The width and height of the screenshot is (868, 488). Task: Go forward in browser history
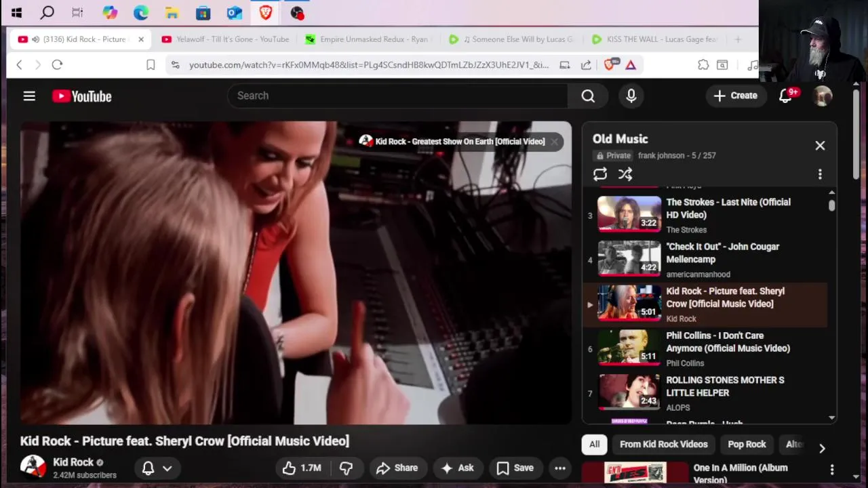click(38, 65)
